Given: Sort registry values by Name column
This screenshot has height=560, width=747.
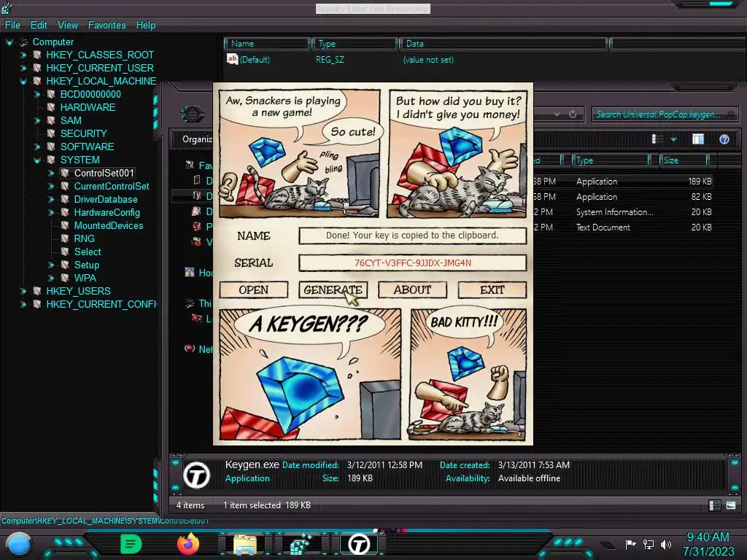Looking at the screenshot, I should [267, 44].
